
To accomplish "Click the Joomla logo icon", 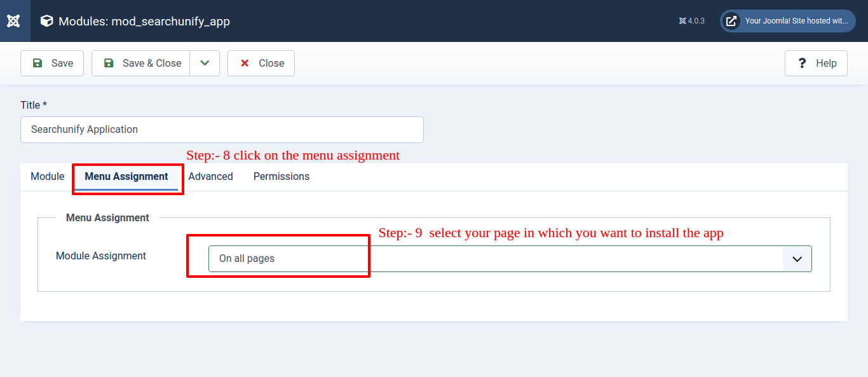I will (x=13, y=21).
